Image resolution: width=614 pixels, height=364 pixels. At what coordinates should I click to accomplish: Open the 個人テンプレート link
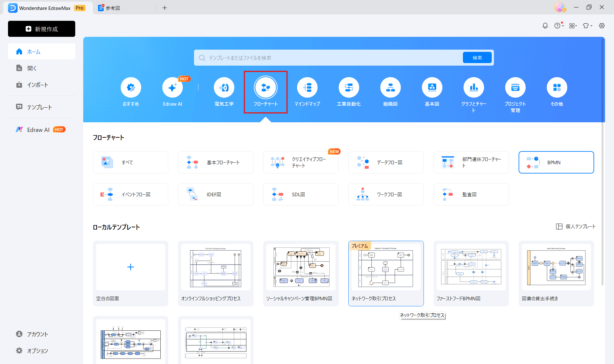pos(576,226)
